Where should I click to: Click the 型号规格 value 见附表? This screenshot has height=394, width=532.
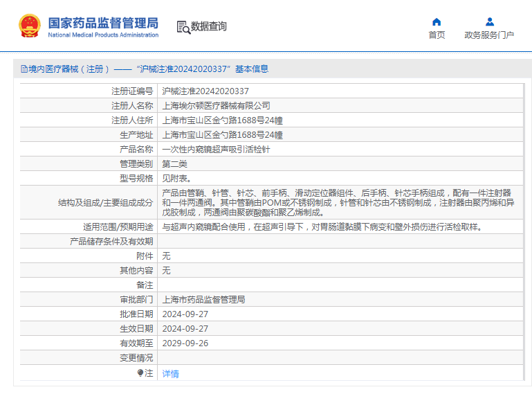click(178, 178)
